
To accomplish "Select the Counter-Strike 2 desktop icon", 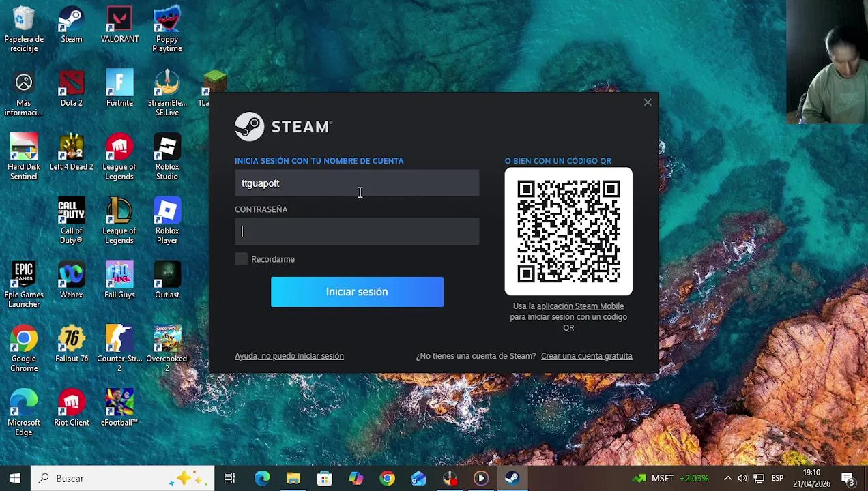I will [x=119, y=350].
